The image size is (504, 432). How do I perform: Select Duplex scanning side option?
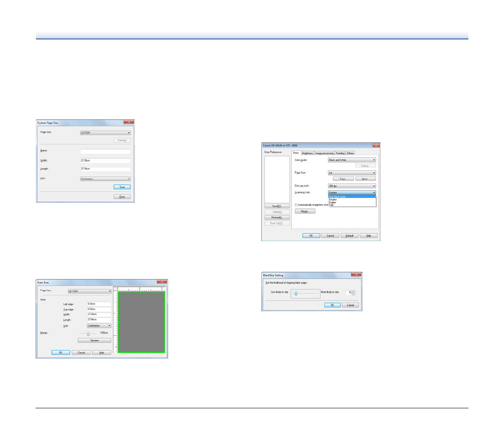coord(332,202)
